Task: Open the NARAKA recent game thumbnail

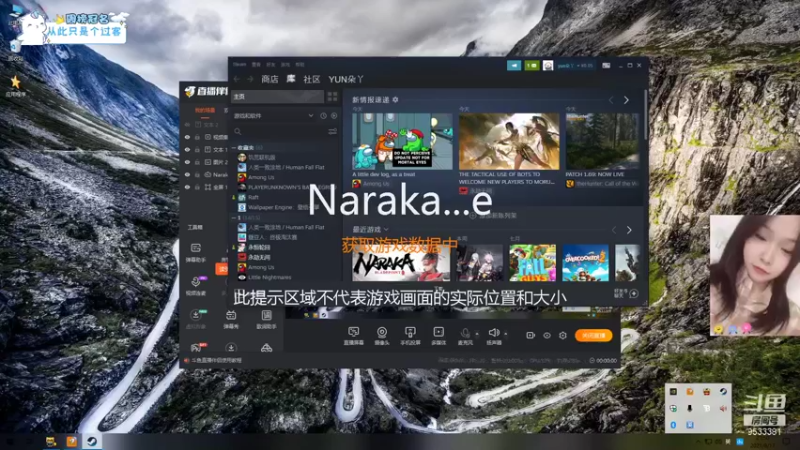Action: pyautogui.click(x=401, y=263)
